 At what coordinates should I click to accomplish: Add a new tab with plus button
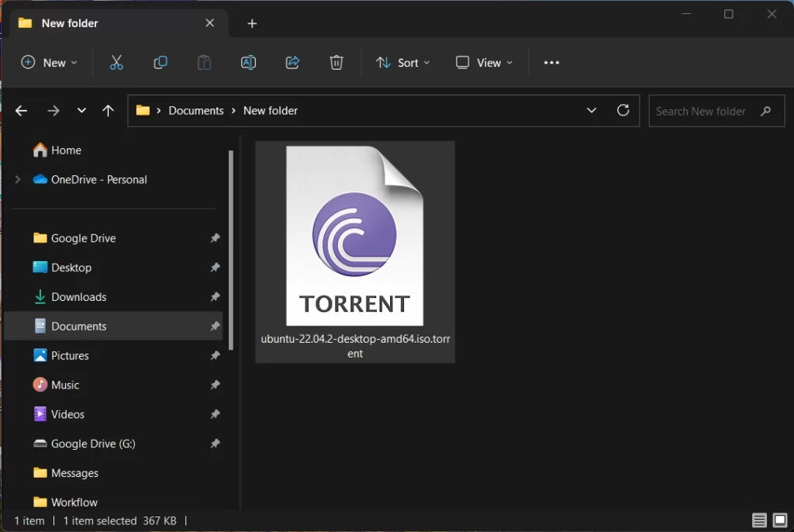(x=252, y=23)
